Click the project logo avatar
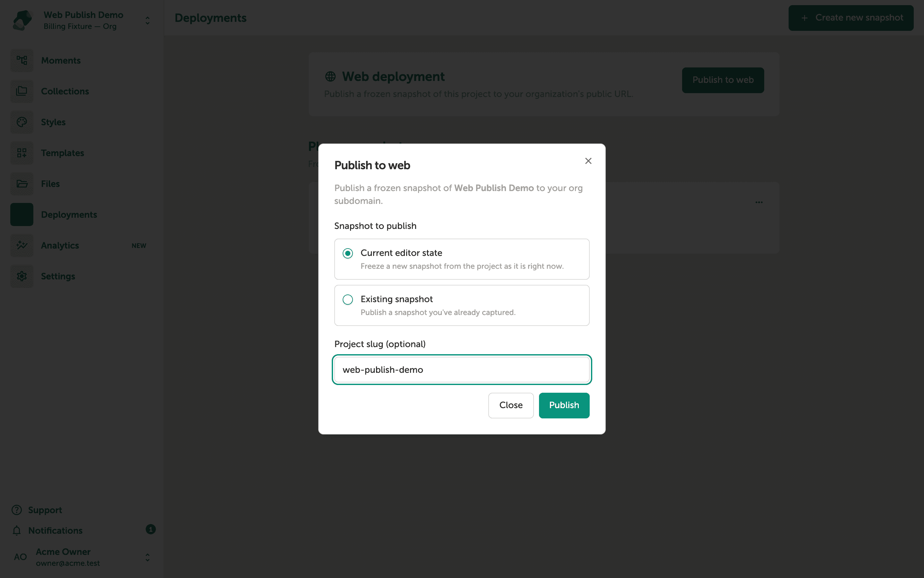This screenshot has width=924, height=578. (x=22, y=20)
